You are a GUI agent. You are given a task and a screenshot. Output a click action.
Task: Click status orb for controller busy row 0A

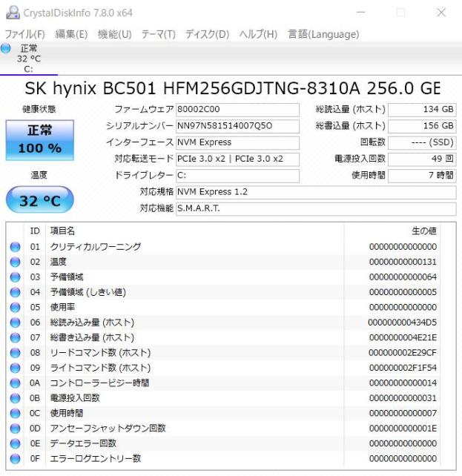coord(15,383)
